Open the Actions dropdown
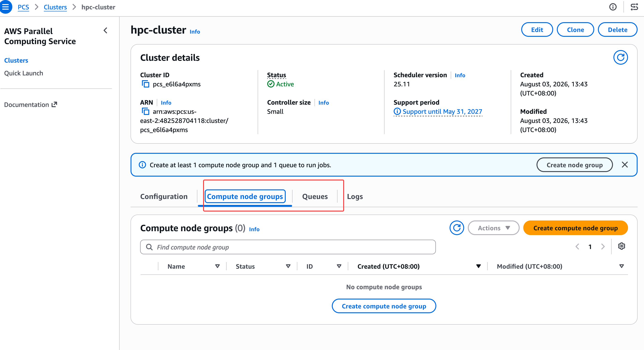The height and width of the screenshot is (350, 644). [494, 228]
